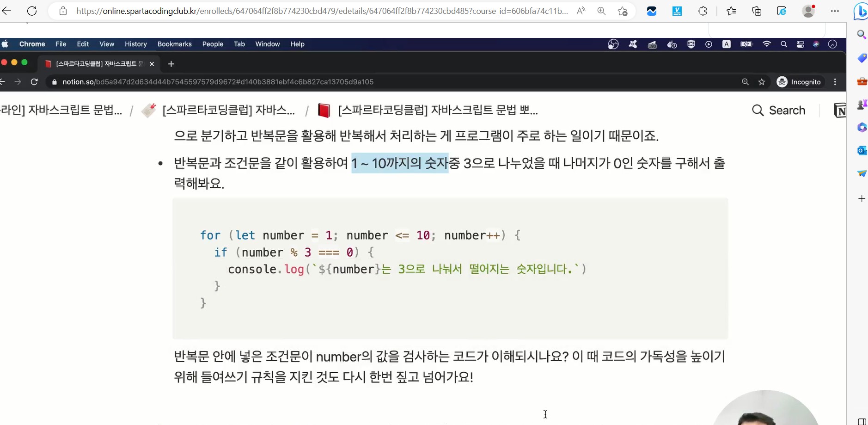Click the shield icon in macOS menu bar
Screen dimensions: 868x425
[691, 44]
